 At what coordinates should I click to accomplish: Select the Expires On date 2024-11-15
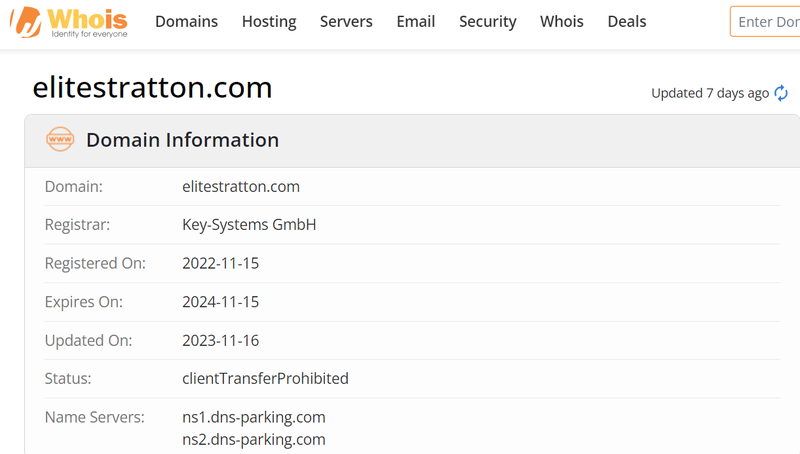pos(220,302)
